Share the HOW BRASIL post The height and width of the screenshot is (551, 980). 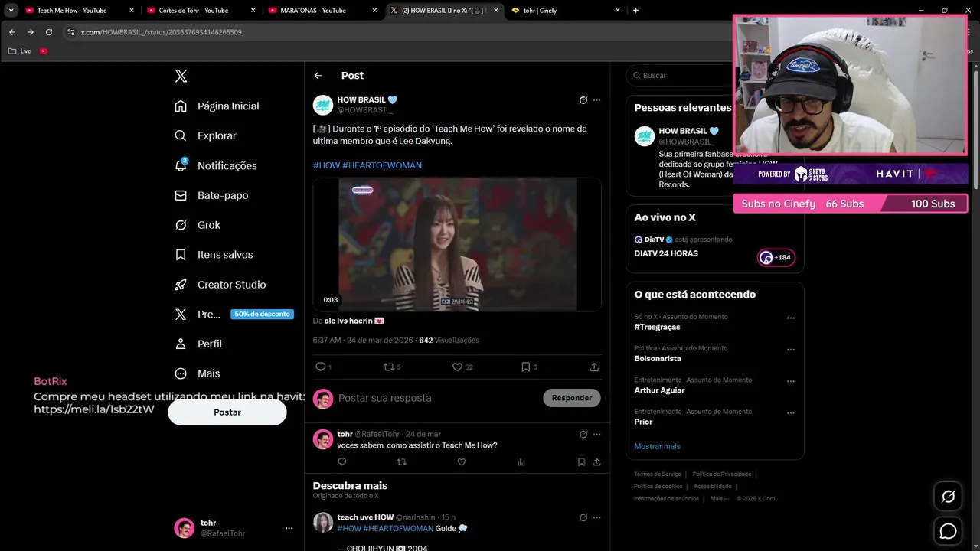pos(594,367)
